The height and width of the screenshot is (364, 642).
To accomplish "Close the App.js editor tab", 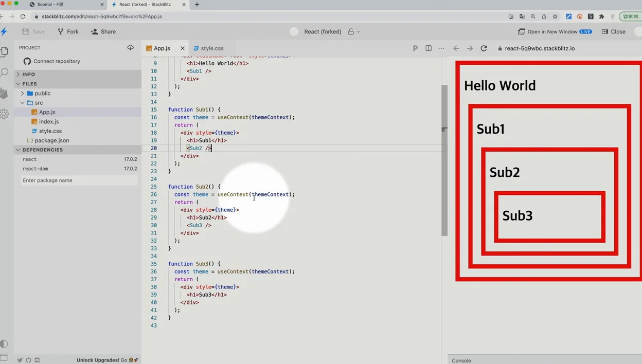I will pyautogui.click(x=183, y=48).
